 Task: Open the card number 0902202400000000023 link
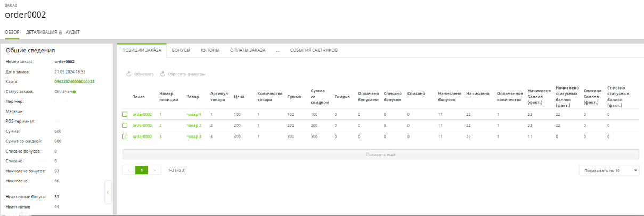[74, 82]
